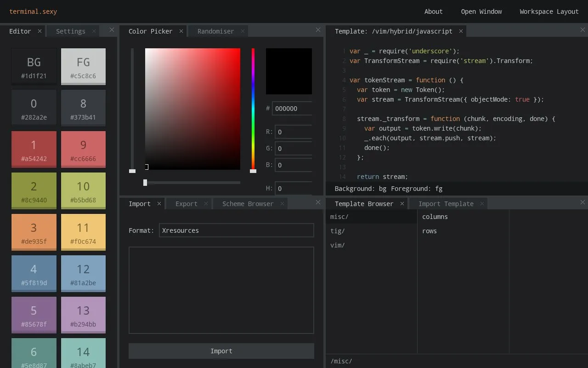The height and width of the screenshot is (368, 588).
Task: Open the tig/ template folder
Action: point(371,231)
